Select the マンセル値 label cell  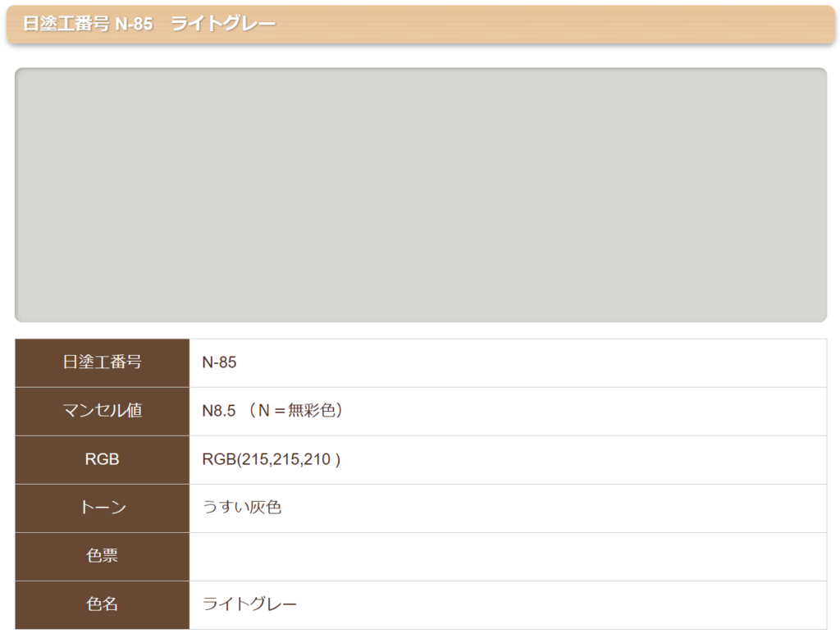(x=103, y=411)
